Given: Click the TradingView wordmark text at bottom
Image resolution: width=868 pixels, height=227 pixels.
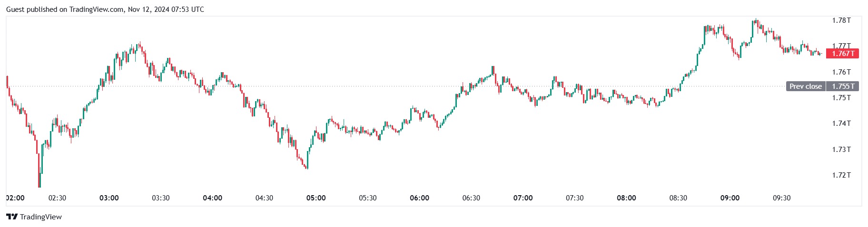Looking at the screenshot, I should click(41, 217).
